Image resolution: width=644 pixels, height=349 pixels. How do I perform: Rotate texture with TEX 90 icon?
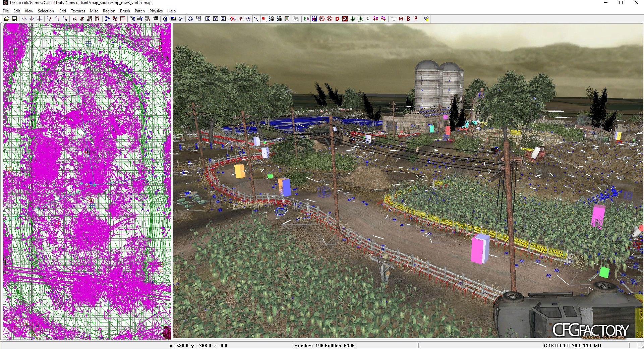[148, 19]
